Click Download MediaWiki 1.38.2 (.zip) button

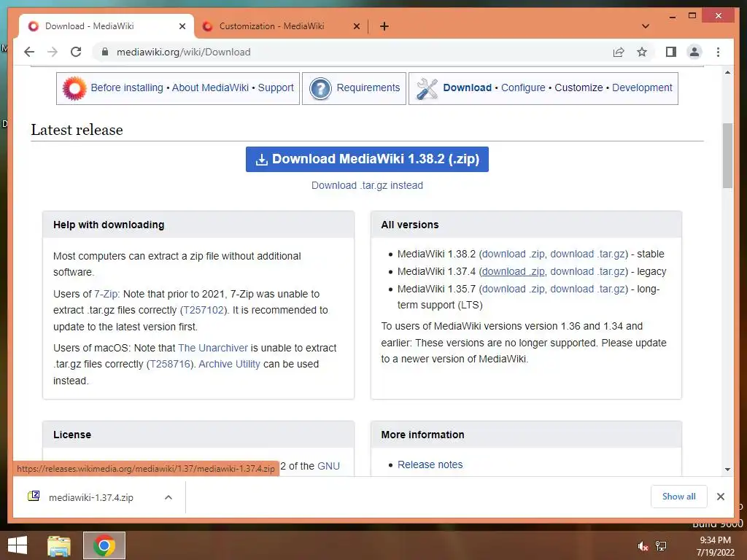[x=368, y=159]
